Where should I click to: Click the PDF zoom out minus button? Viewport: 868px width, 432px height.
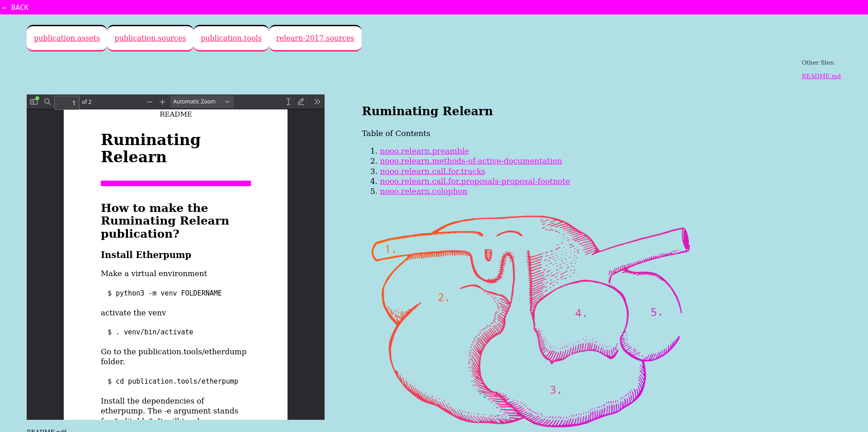(150, 102)
